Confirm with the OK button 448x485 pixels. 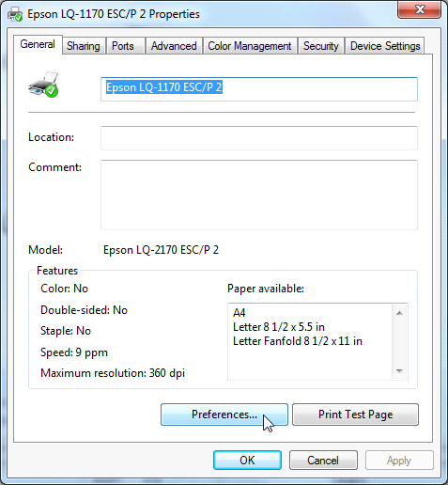(247, 460)
